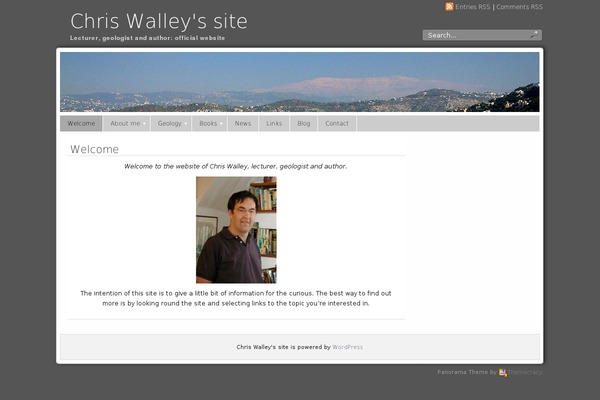Click the orange RSS feed icon
This screenshot has height=400, width=600.
449,7
